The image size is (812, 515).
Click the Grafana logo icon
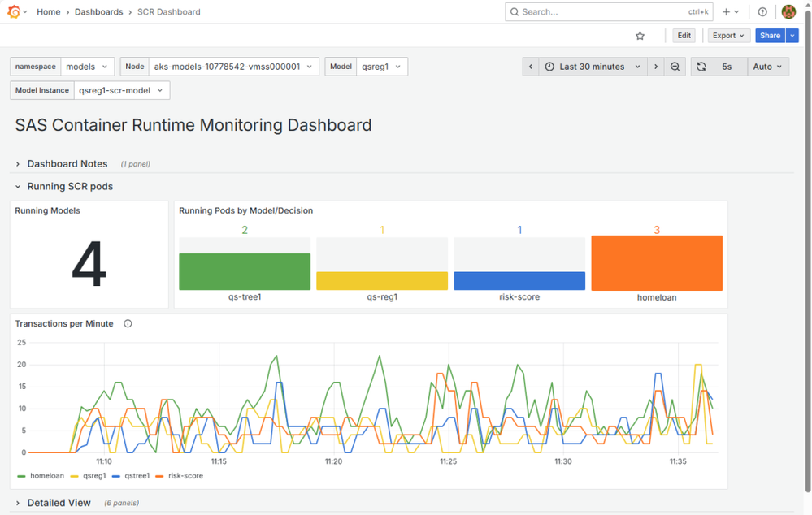point(14,11)
